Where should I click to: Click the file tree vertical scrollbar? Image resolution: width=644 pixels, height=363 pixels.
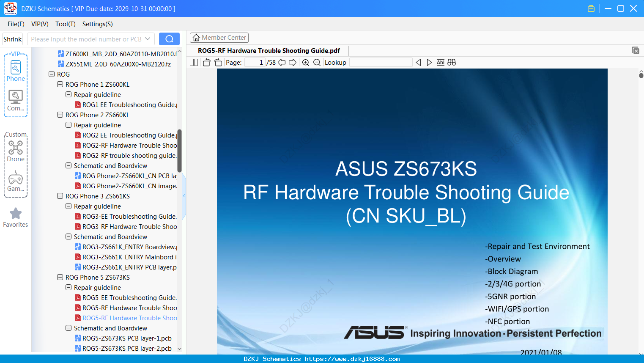tap(179, 151)
